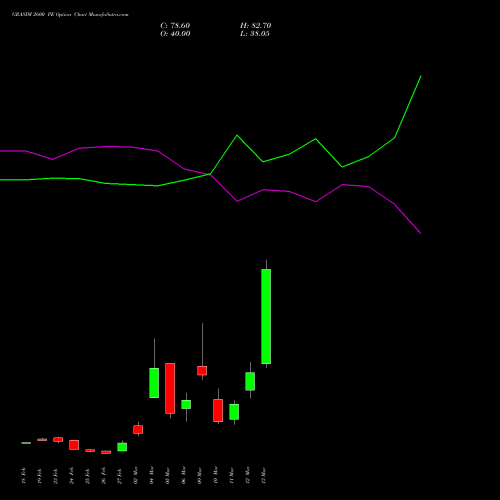Click the 02 Mar date label

(x=136, y=476)
